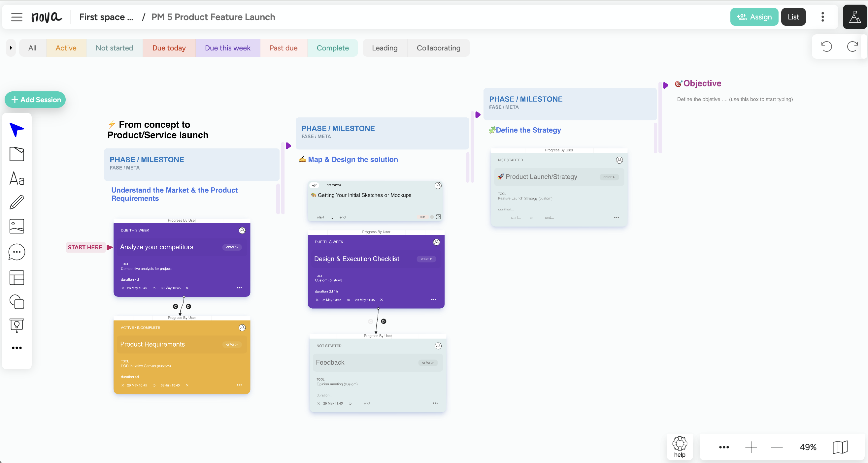Open the image insert tool
The width and height of the screenshot is (868, 463).
[17, 226]
